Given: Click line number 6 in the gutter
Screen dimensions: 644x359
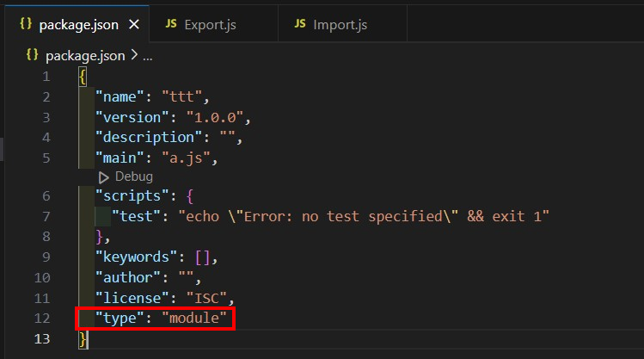Looking at the screenshot, I should click(46, 195).
